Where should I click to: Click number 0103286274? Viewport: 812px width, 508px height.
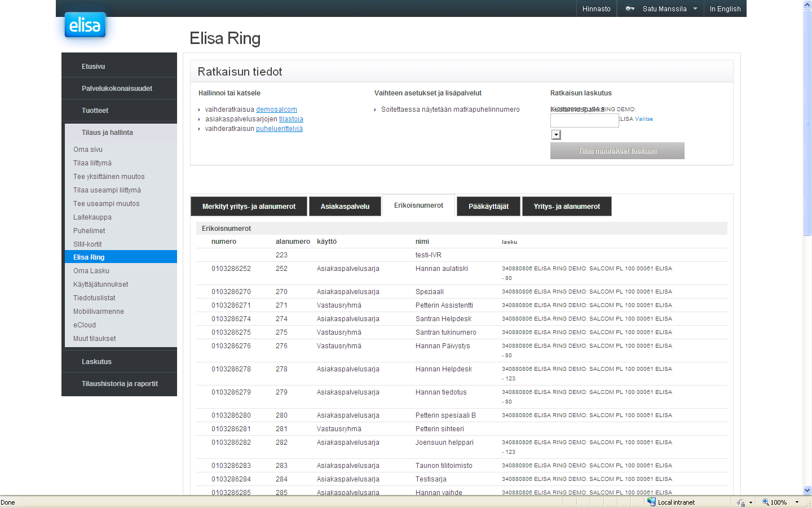pos(231,319)
